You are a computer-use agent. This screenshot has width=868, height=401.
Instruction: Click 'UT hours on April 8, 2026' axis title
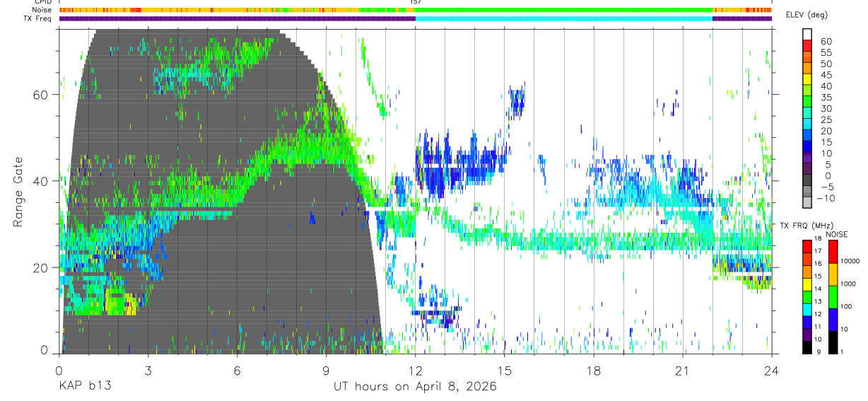(x=415, y=387)
